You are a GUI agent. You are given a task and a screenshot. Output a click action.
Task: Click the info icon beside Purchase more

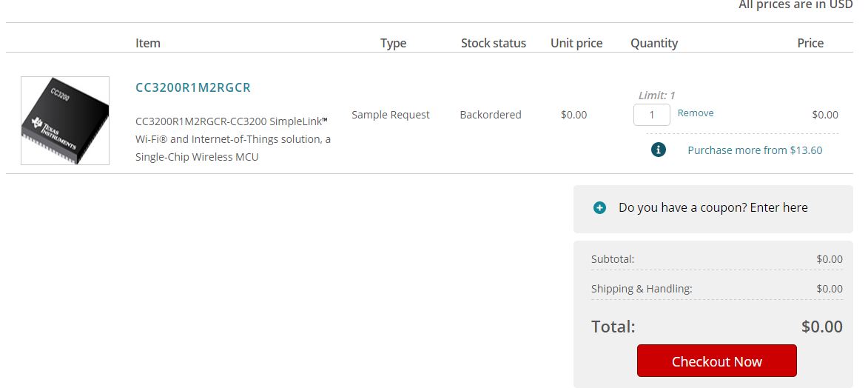pos(659,150)
